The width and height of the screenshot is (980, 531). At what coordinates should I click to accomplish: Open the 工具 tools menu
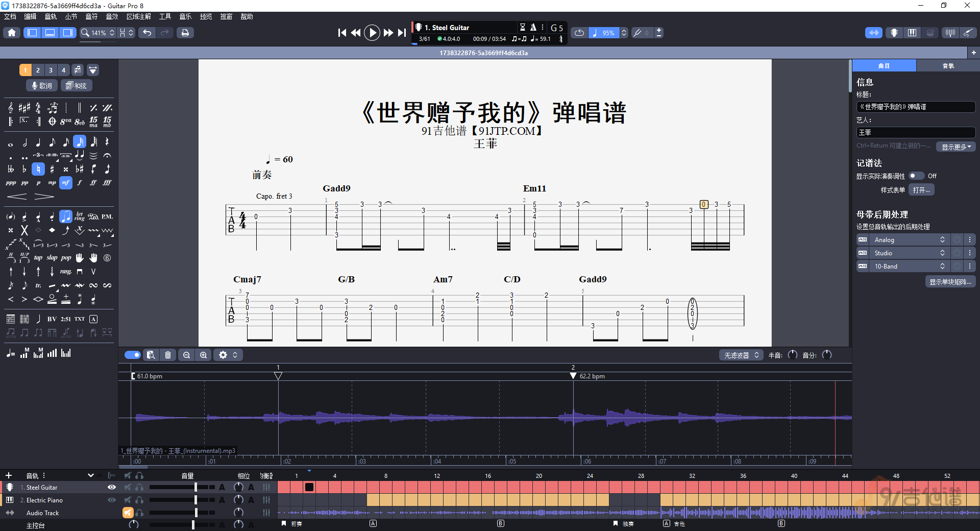(x=165, y=16)
